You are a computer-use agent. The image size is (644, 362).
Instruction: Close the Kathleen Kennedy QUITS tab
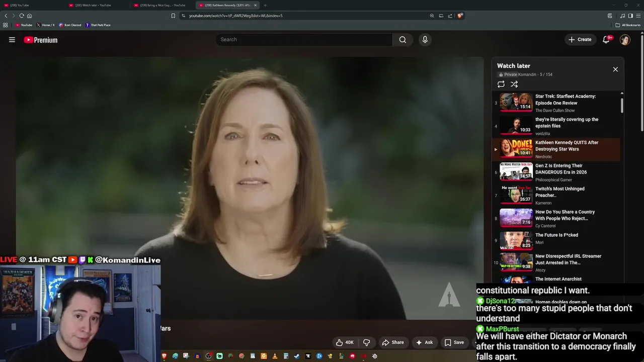coord(255,5)
